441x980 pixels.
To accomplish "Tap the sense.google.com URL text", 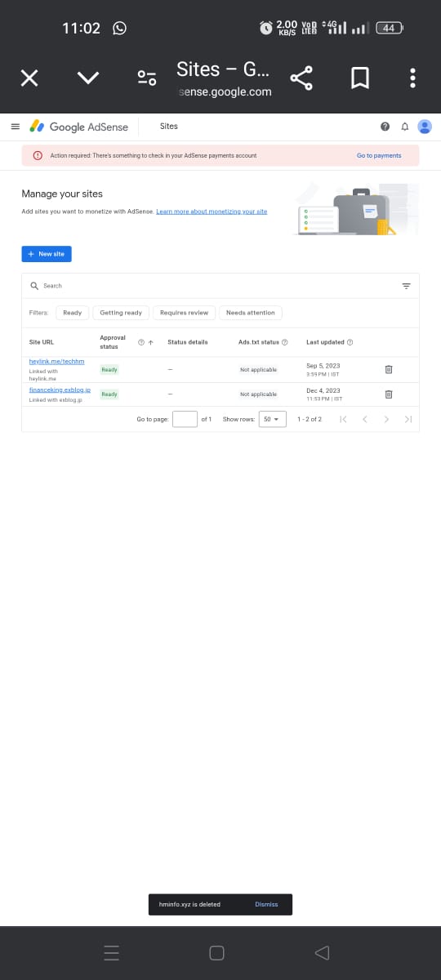I will coord(225,91).
